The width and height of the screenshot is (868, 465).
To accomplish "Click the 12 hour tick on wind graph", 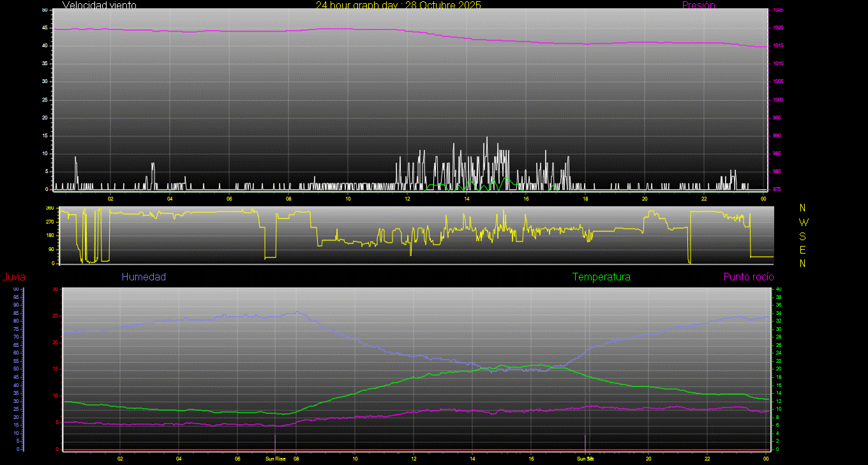I will click(x=407, y=198).
